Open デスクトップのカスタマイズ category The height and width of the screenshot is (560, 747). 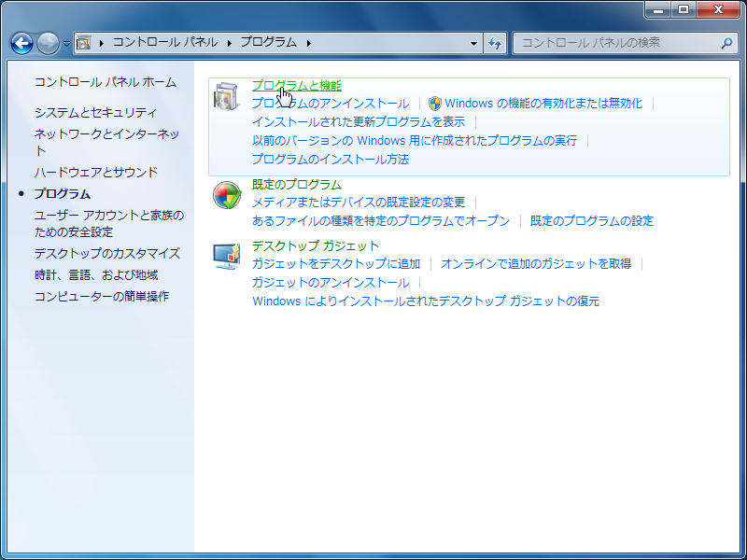(107, 253)
